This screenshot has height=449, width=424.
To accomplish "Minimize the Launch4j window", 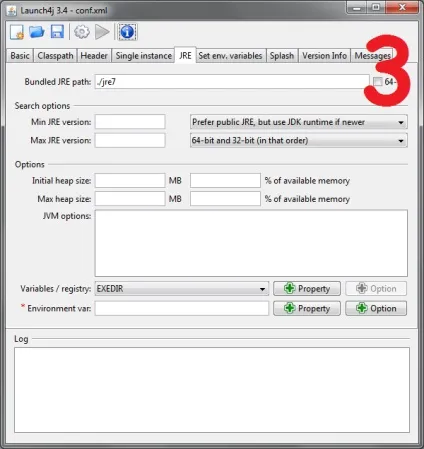I will (357, 7).
